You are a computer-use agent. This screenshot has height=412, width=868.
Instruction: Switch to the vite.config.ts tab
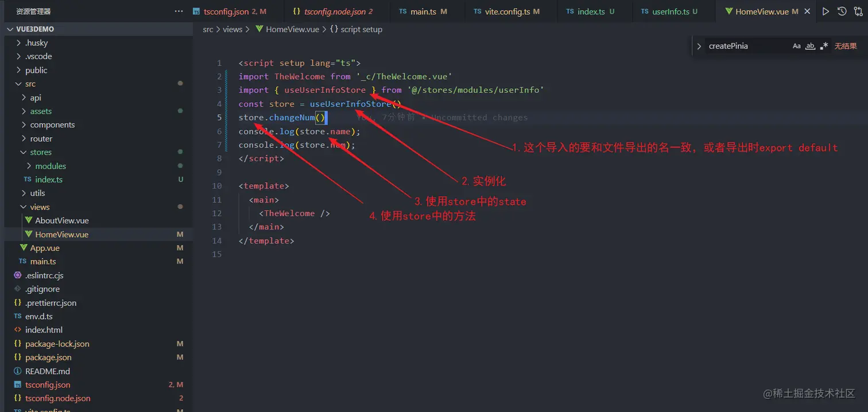510,11
